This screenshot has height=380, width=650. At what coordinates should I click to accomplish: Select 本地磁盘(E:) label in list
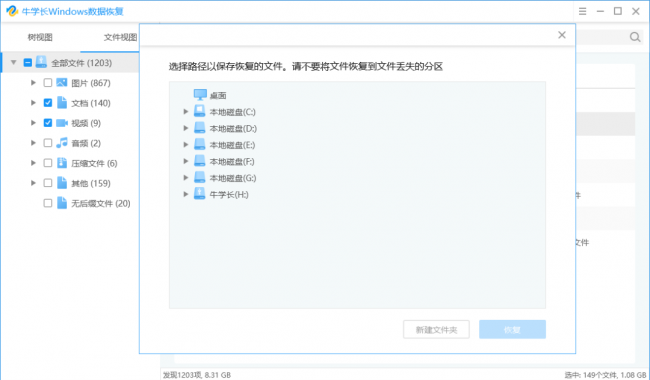[x=232, y=145]
